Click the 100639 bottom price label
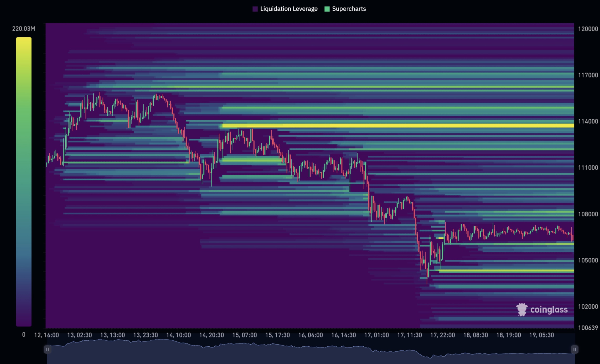Image resolution: width=600 pixels, height=364 pixels. (x=588, y=328)
